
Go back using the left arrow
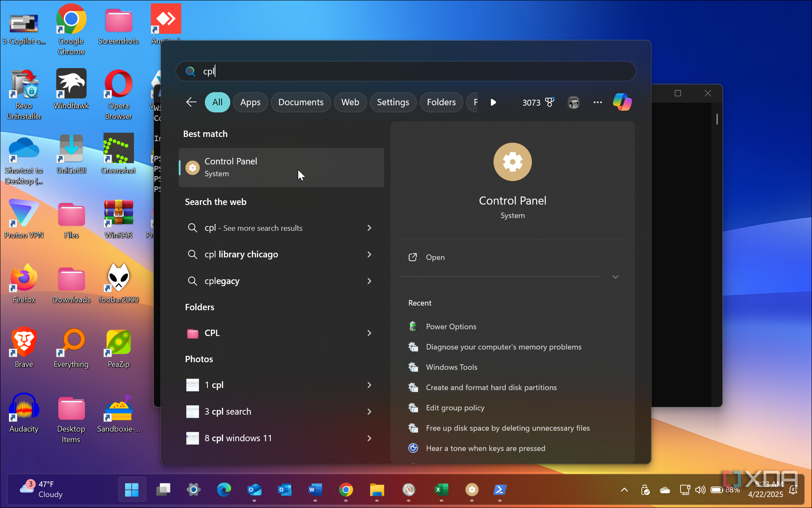pos(191,102)
